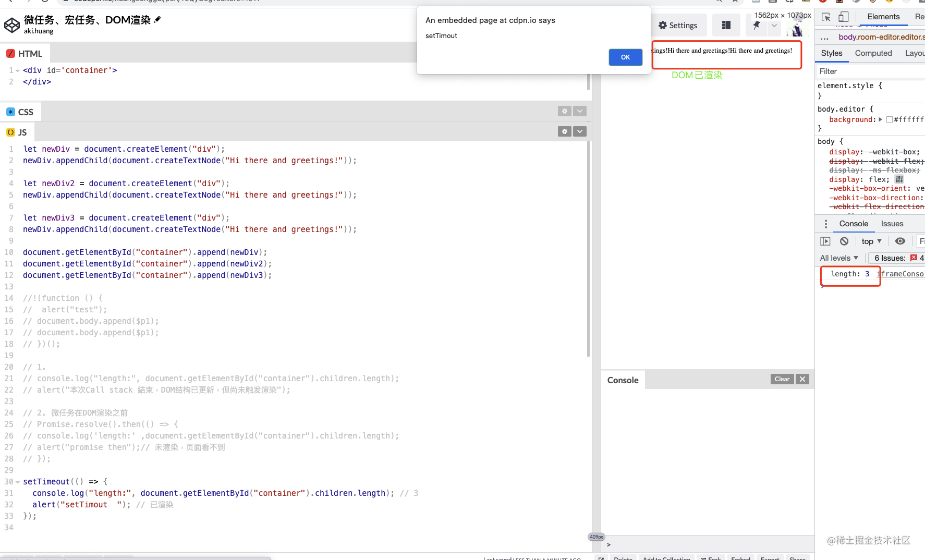Toggle the device toolbar icon

tap(844, 17)
